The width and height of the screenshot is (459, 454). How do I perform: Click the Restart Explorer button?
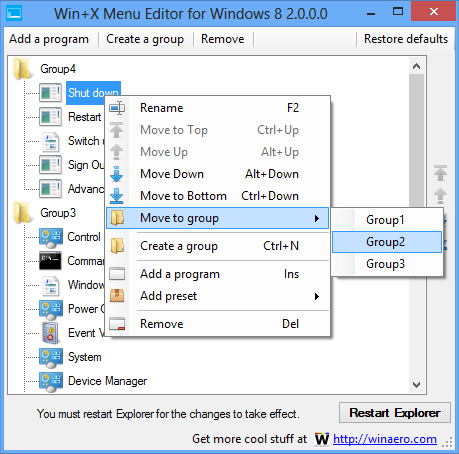pos(395,413)
